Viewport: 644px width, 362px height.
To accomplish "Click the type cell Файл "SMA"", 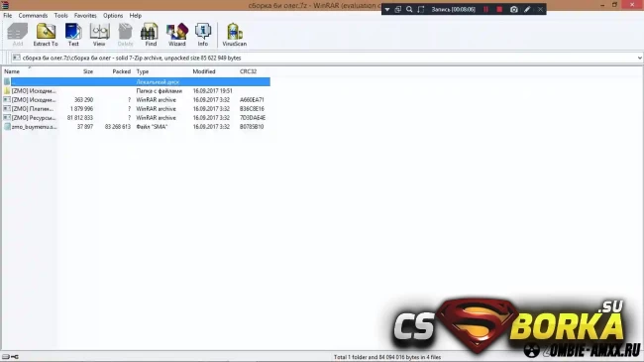I will pyautogui.click(x=152, y=127).
